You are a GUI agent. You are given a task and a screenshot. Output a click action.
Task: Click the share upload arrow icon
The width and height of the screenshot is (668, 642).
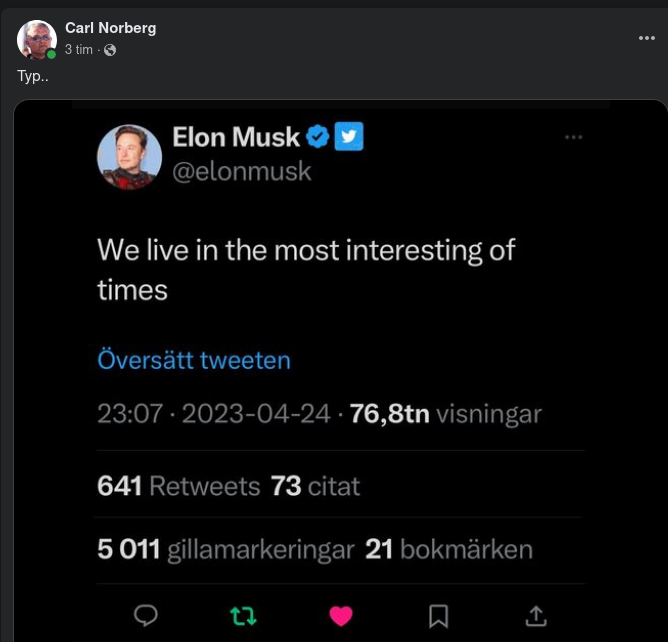point(536,616)
